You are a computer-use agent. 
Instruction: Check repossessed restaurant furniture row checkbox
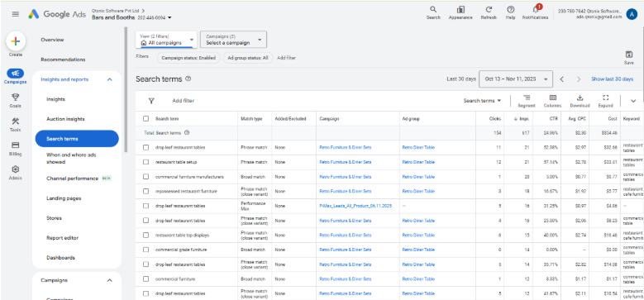pyautogui.click(x=145, y=191)
